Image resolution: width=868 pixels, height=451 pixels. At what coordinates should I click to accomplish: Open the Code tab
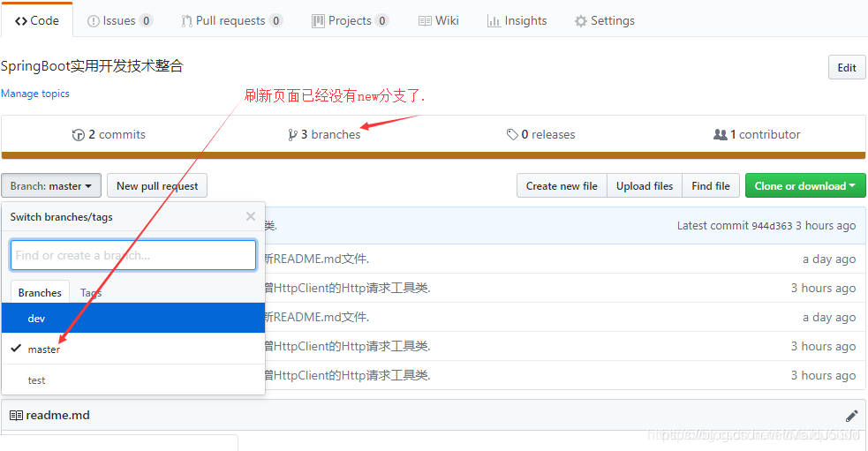37,20
